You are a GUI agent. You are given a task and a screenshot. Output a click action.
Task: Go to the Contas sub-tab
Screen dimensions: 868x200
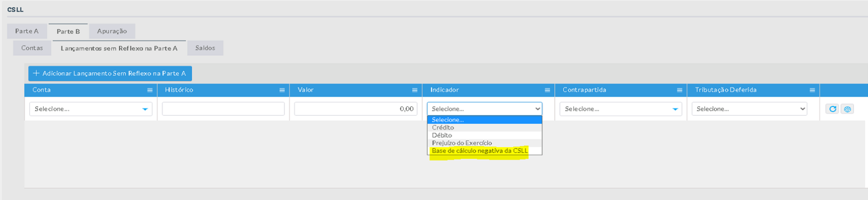[32, 48]
